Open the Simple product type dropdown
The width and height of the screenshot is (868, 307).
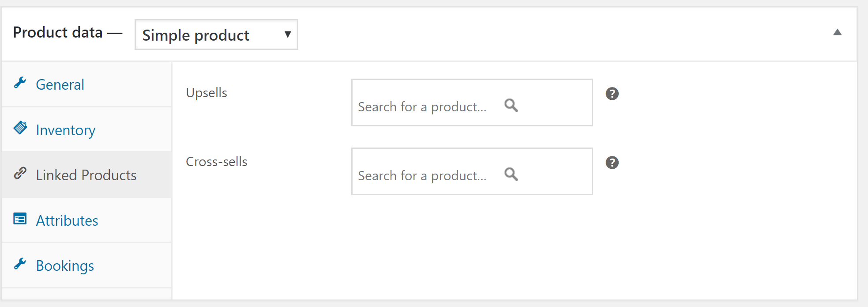[216, 34]
